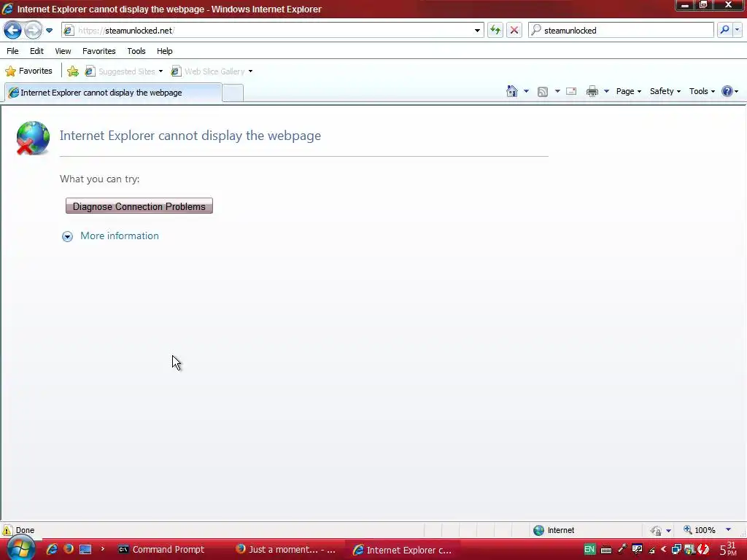Image resolution: width=747 pixels, height=560 pixels.
Task: Click the red Stop loading button
Action: pyautogui.click(x=514, y=31)
